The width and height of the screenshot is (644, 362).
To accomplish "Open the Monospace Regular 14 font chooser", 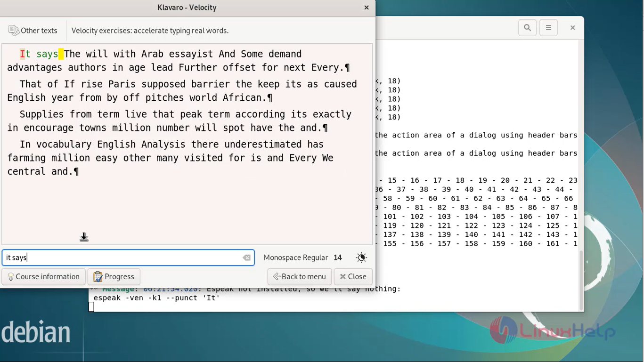I will [x=302, y=257].
